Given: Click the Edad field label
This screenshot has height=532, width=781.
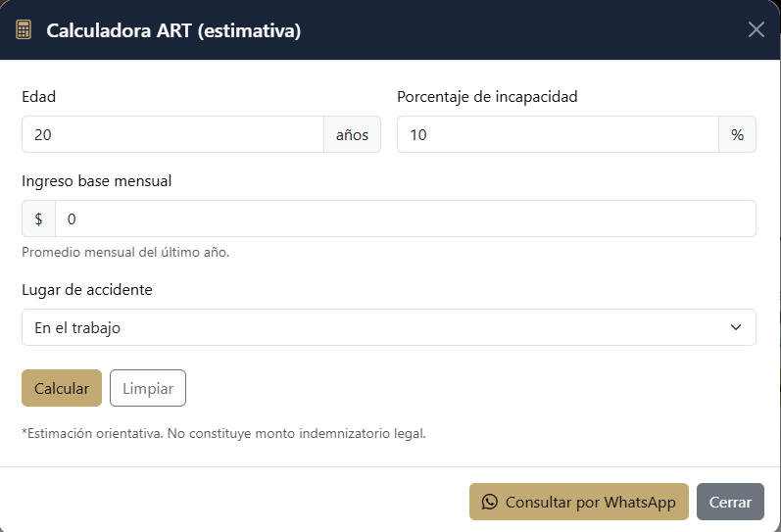Looking at the screenshot, I should (39, 97).
